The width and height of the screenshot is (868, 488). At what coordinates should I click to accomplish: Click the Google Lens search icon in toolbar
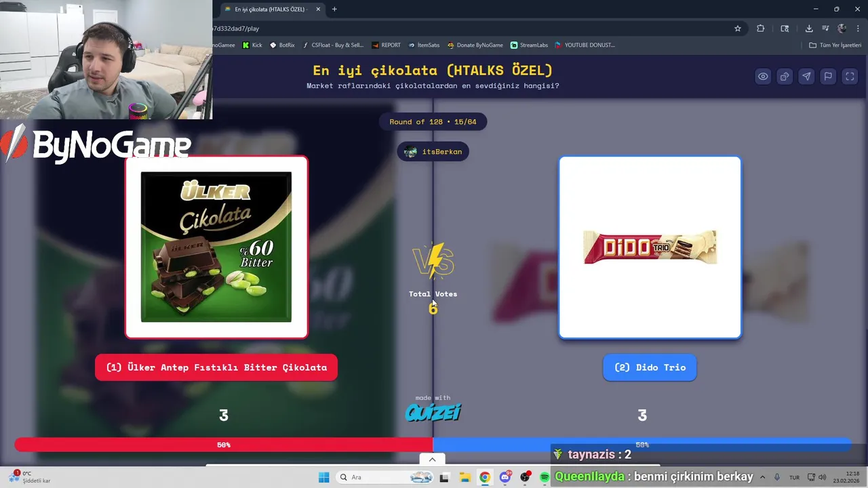(x=785, y=28)
